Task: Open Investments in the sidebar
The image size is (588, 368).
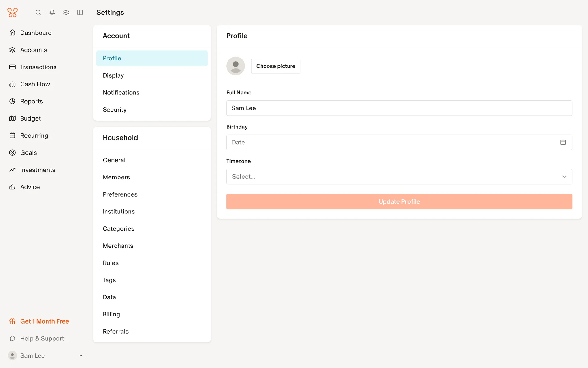Action: pyautogui.click(x=38, y=170)
